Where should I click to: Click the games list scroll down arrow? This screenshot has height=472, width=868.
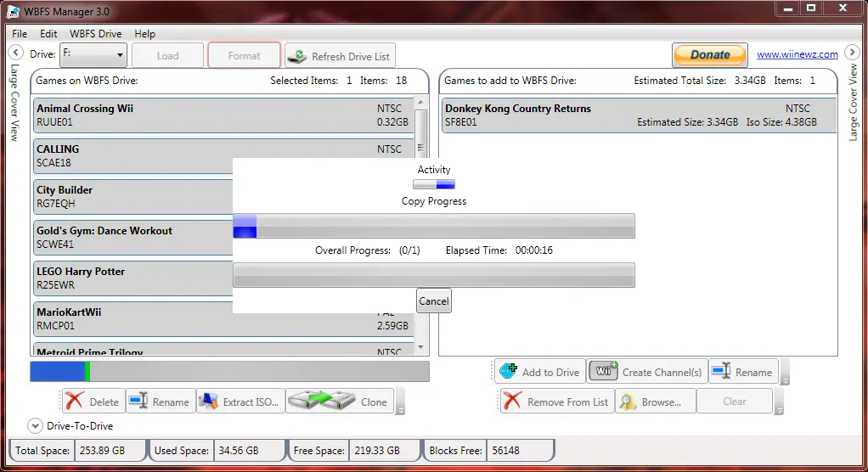click(x=420, y=347)
